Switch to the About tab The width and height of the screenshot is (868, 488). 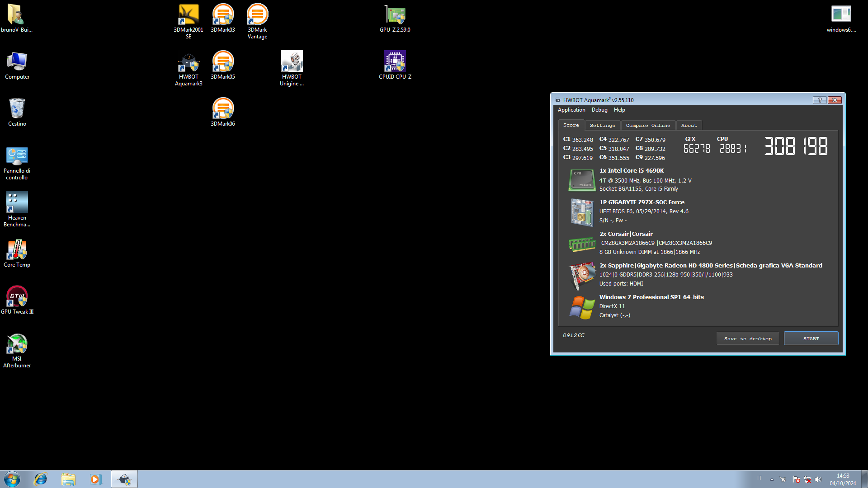click(689, 126)
